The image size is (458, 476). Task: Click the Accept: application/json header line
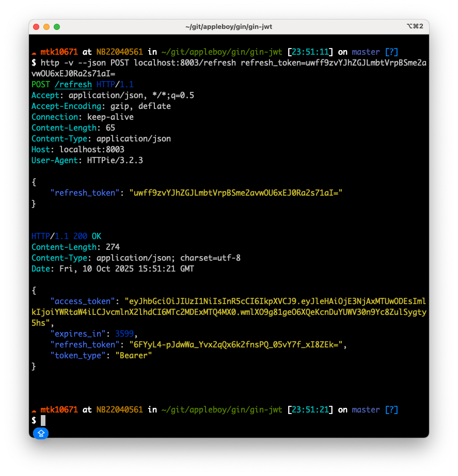[x=113, y=96]
